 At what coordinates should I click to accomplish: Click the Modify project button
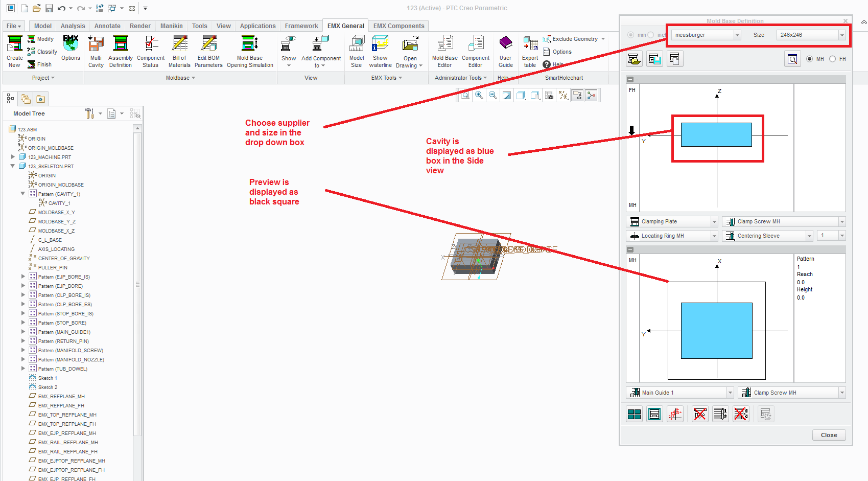point(40,39)
